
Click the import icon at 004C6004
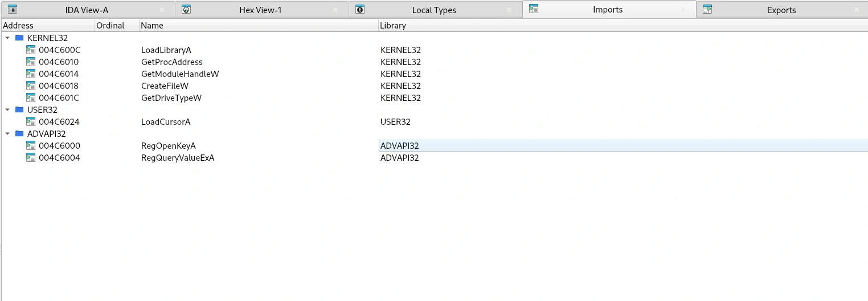point(31,157)
